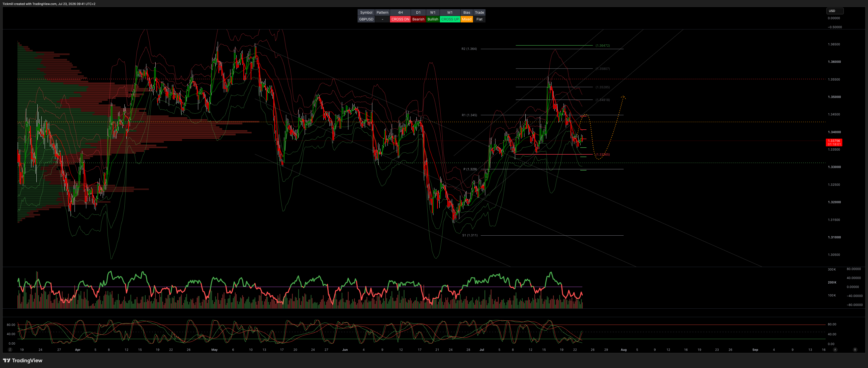
Task: Click the 1.35000 price axis label
Action: [834, 97]
